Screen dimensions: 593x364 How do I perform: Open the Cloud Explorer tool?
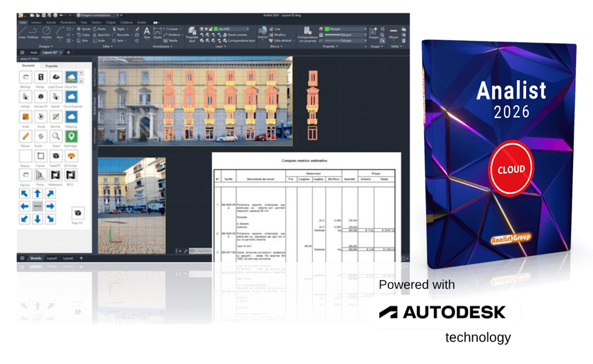(x=71, y=97)
